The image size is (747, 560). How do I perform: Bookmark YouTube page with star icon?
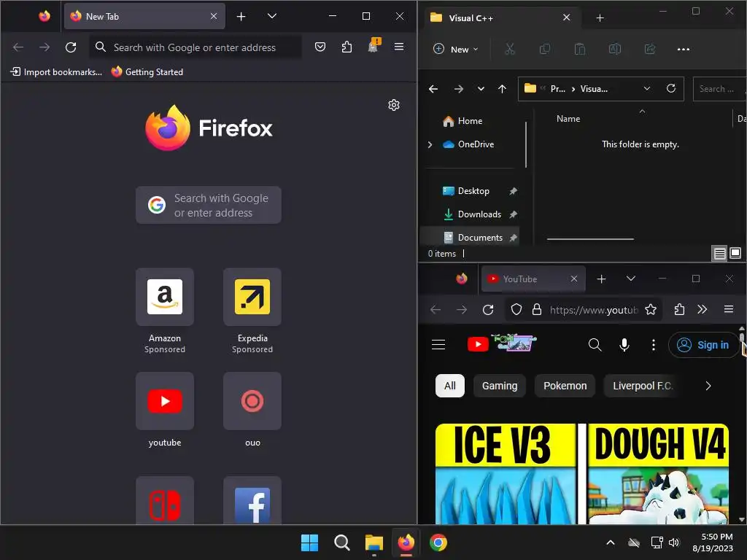pyautogui.click(x=651, y=309)
